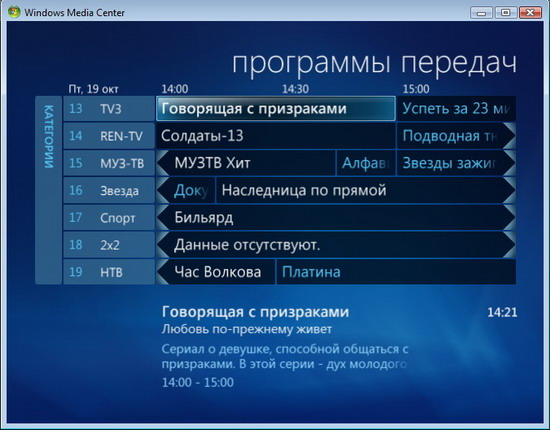550x430 pixels.
Task: Select program Успеть за 23 ми
Action: [x=456, y=109]
